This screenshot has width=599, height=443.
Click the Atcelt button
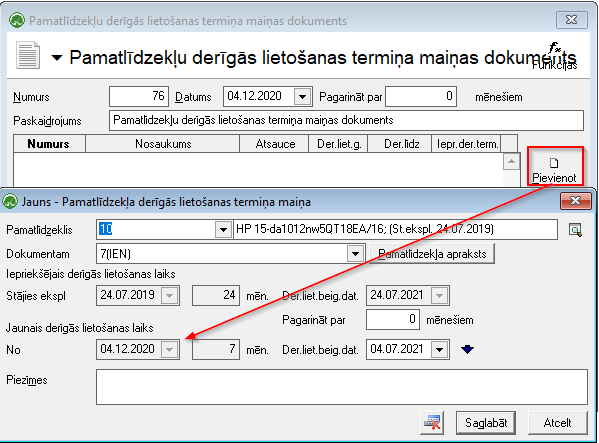(557, 423)
